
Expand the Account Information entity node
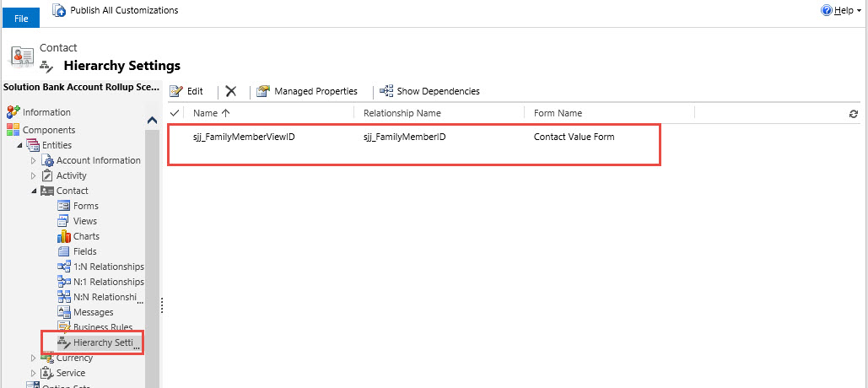tap(35, 160)
